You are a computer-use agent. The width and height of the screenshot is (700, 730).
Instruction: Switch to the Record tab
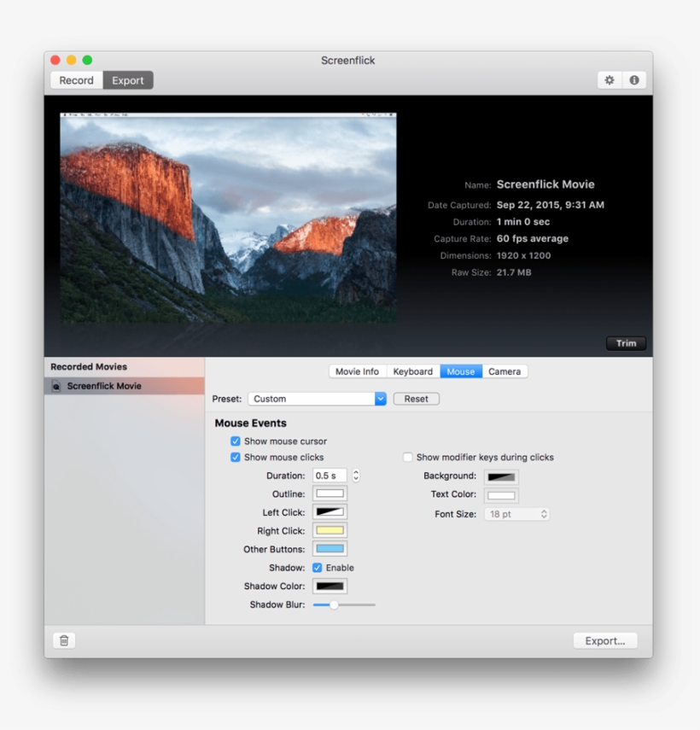76,79
